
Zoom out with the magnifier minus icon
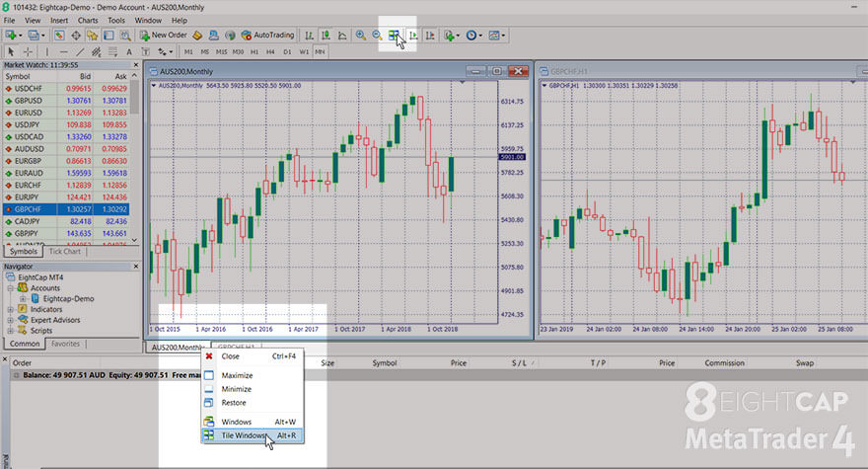pyautogui.click(x=377, y=36)
